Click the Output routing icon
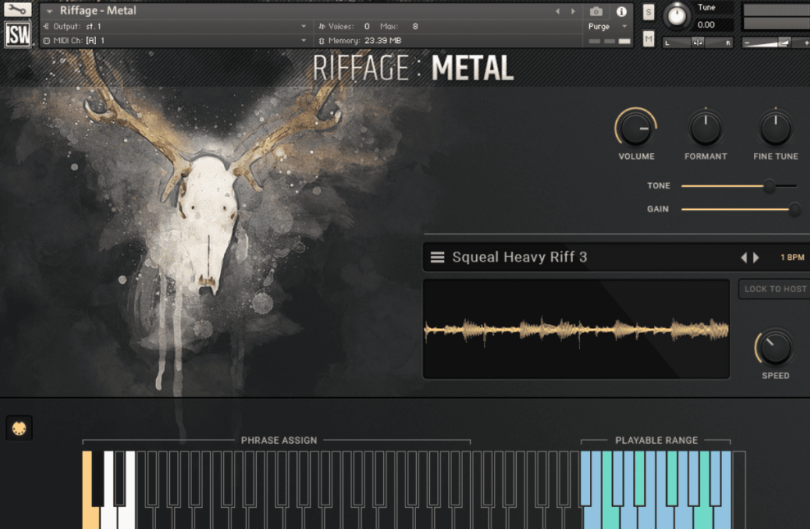The width and height of the screenshot is (810, 529). tap(46, 26)
